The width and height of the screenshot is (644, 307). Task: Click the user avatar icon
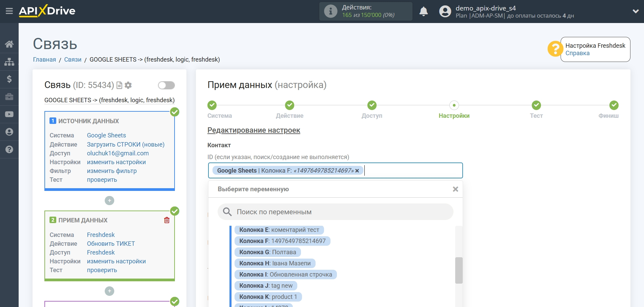point(445,12)
